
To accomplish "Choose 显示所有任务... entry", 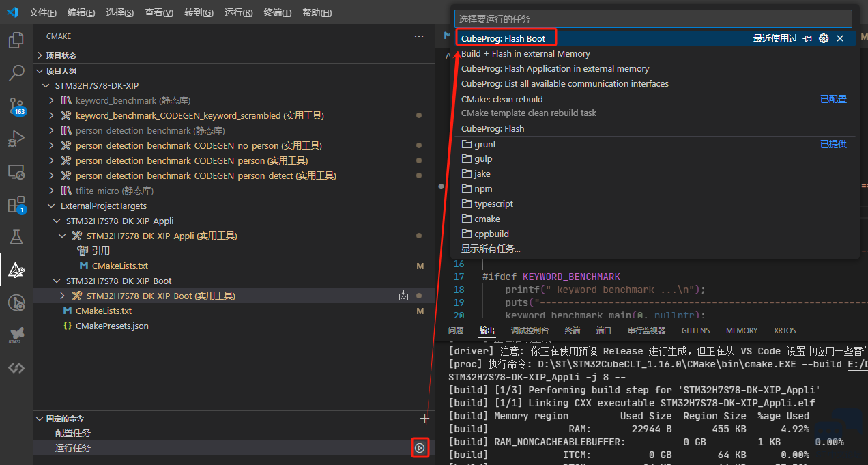I will [655, 249].
